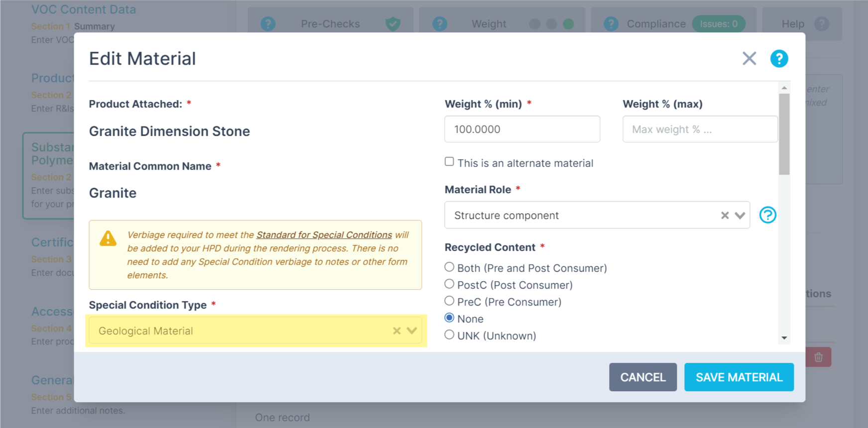Click the blue help icon in dialog header
This screenshot has width=868, height=428.
[779, 59]
